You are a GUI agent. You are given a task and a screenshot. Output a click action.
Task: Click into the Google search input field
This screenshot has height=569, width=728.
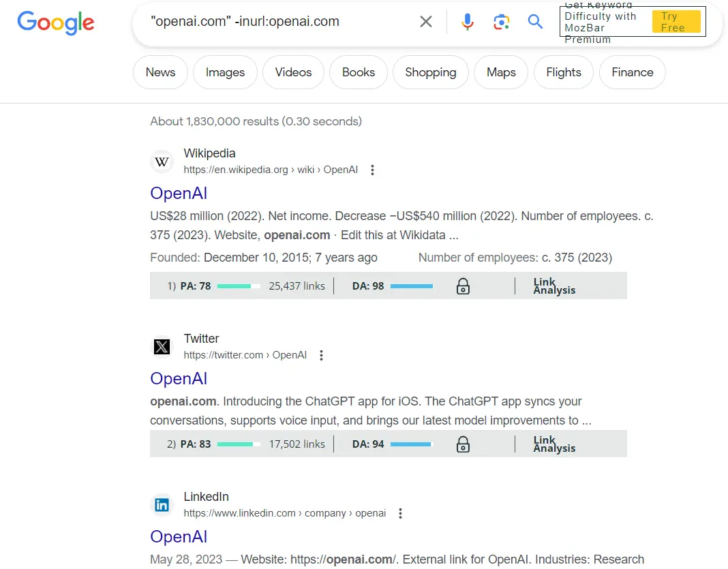273,22
